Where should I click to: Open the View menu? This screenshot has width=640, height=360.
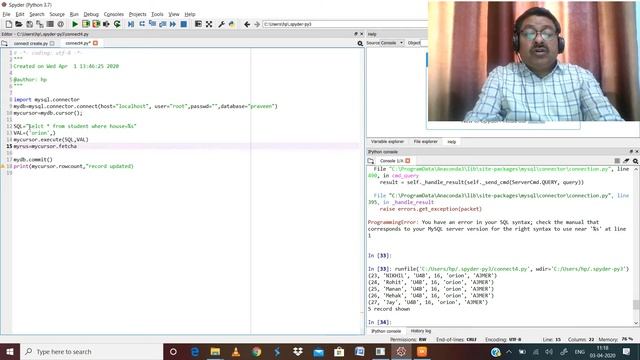pos(174,14)
